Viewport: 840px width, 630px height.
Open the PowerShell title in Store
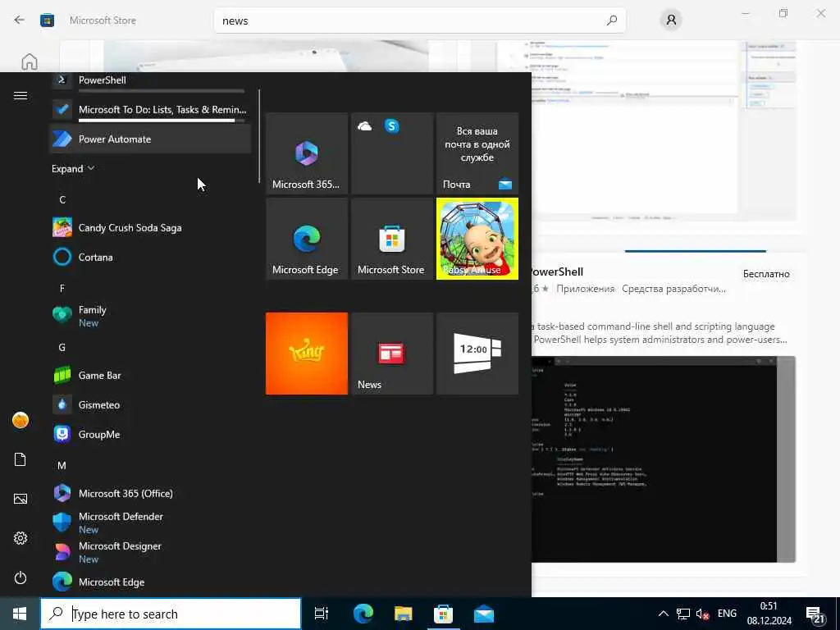(x=557, y=272)
